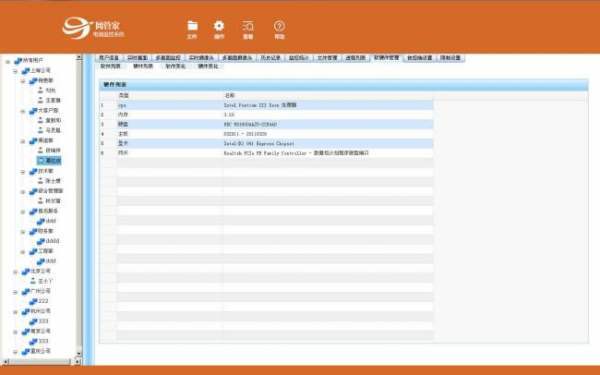Click the user icon under 技术部
The image size is (600, 375).
[x=41, y=181]
